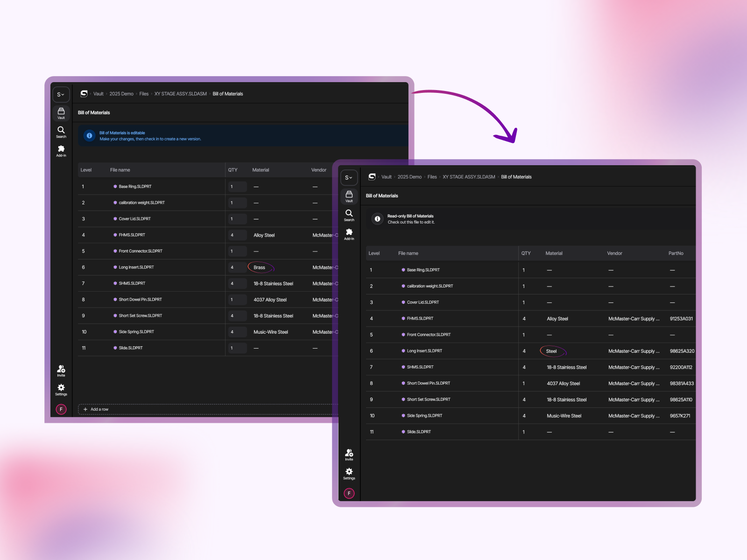Click Invite icon in left window sidebar
The width and height of the screenshot is (747, 560).
pyautogui.click(x=61, y=371)
